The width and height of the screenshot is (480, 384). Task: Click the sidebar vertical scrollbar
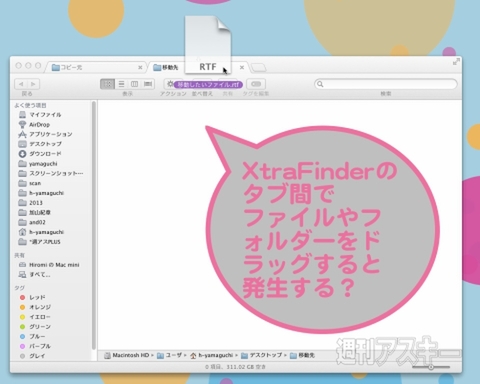tap(94, 225)
